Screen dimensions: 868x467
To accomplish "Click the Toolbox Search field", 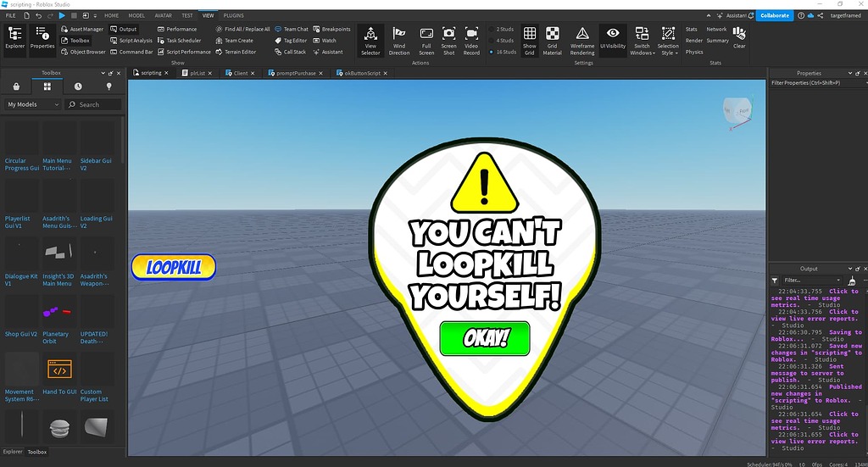I will pyautogui.click(x=94, y=104).
